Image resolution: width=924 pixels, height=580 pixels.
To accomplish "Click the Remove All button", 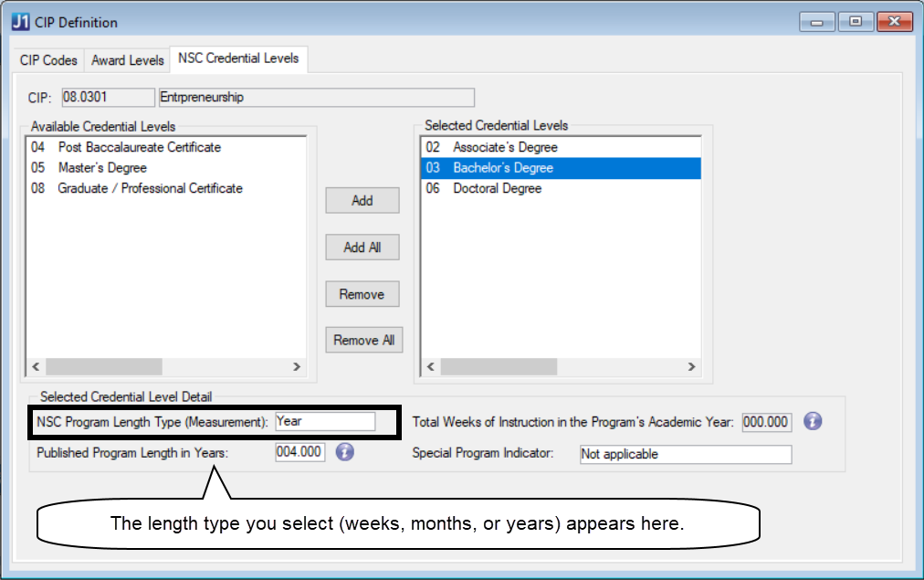I will click(x=363, y=340).
